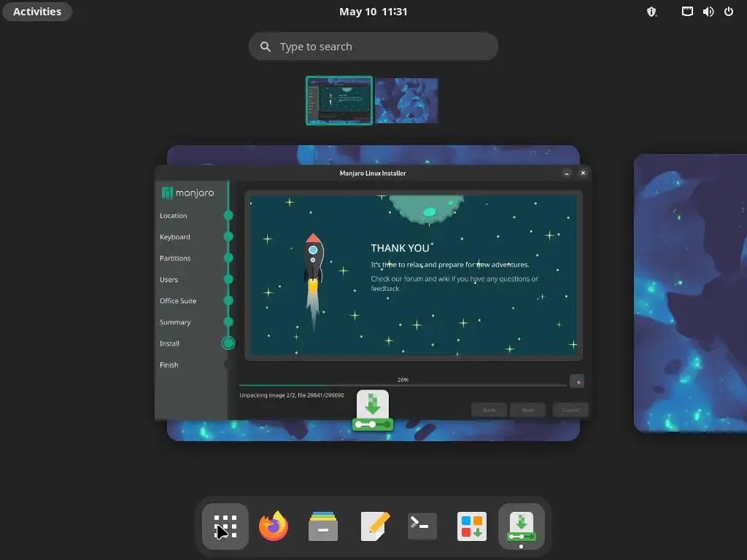
Task: Click the Location step in installer sidebar
Action: (174, 216)
